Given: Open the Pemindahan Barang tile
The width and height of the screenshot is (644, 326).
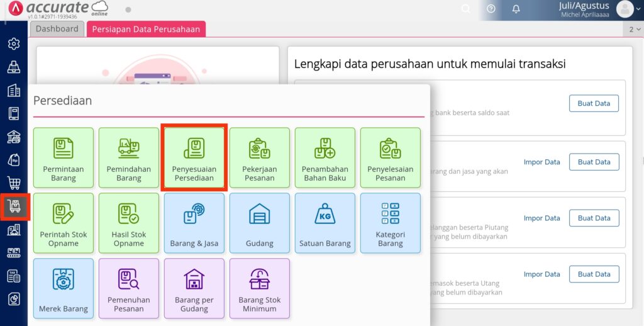Looking at the screenshot, I should click(128, 157).
